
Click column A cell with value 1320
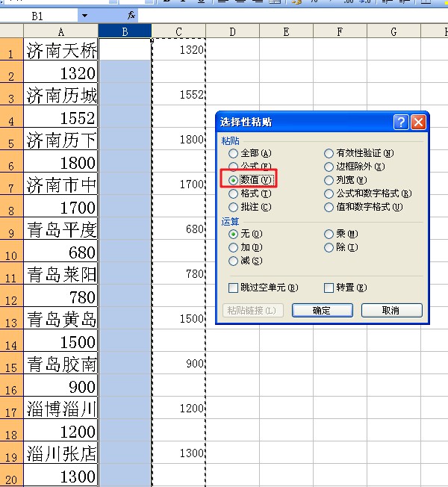click(60, 72)
